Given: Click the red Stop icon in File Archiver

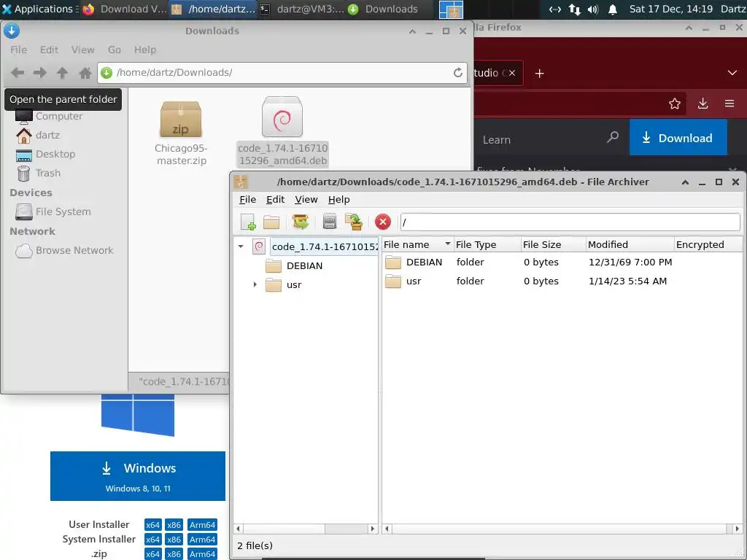Looking at the screenshot, I should 382,222.
